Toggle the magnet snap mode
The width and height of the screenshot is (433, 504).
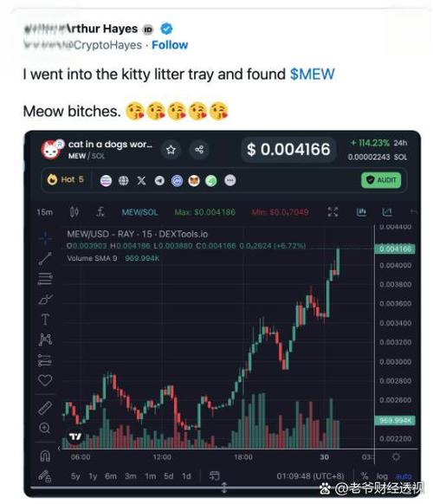(45, 456)
